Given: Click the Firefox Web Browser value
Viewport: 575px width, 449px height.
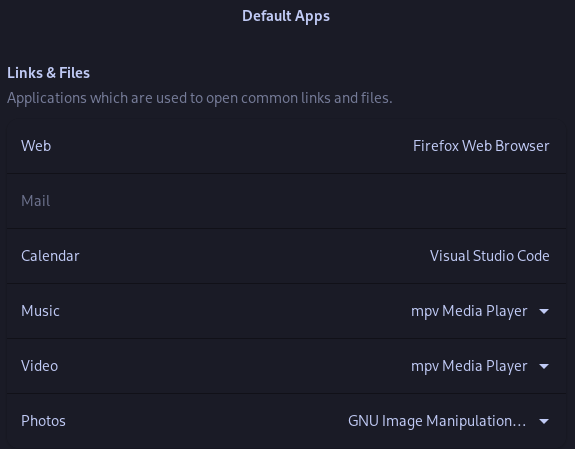Looking at the screenshot, I should pyautogui.click(x=481, y=146).
